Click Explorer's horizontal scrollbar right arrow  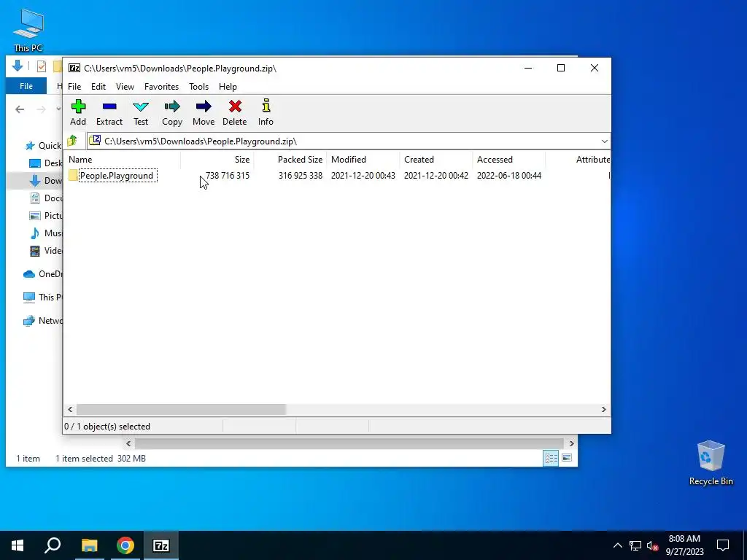pyautogui.click(x=571, y=443)
